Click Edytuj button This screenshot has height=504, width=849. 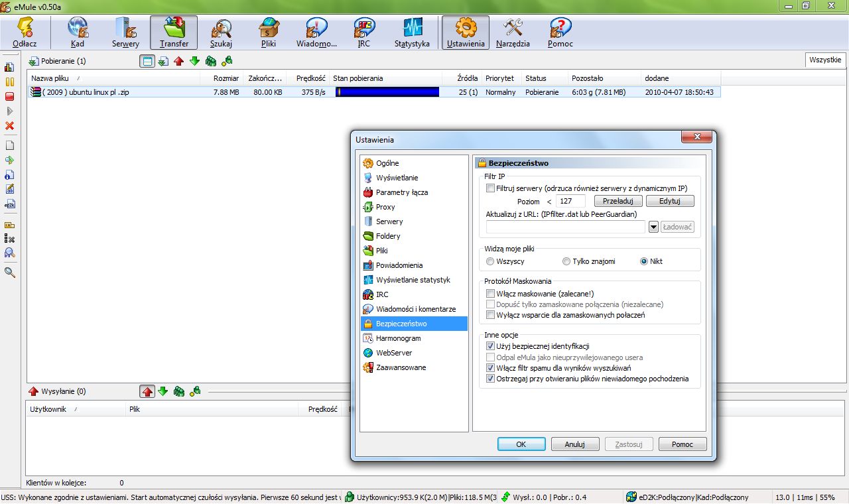click(x=670, y=201)
